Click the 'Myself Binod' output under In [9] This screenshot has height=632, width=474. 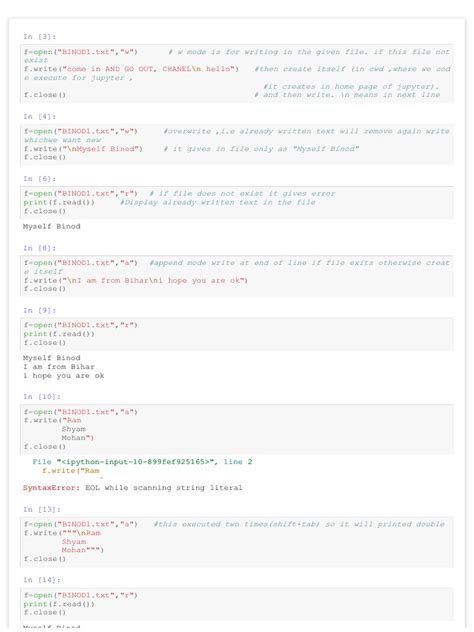coord(52,358)
